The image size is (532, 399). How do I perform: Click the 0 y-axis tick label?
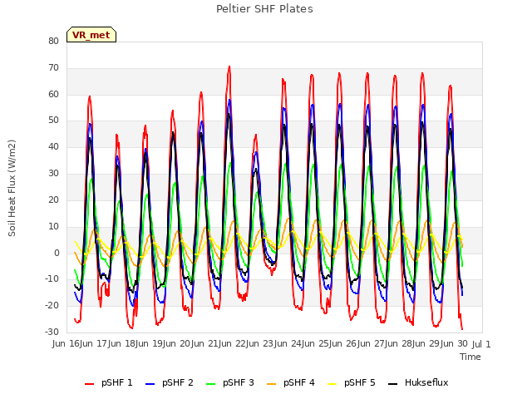[x=57, y=253]
